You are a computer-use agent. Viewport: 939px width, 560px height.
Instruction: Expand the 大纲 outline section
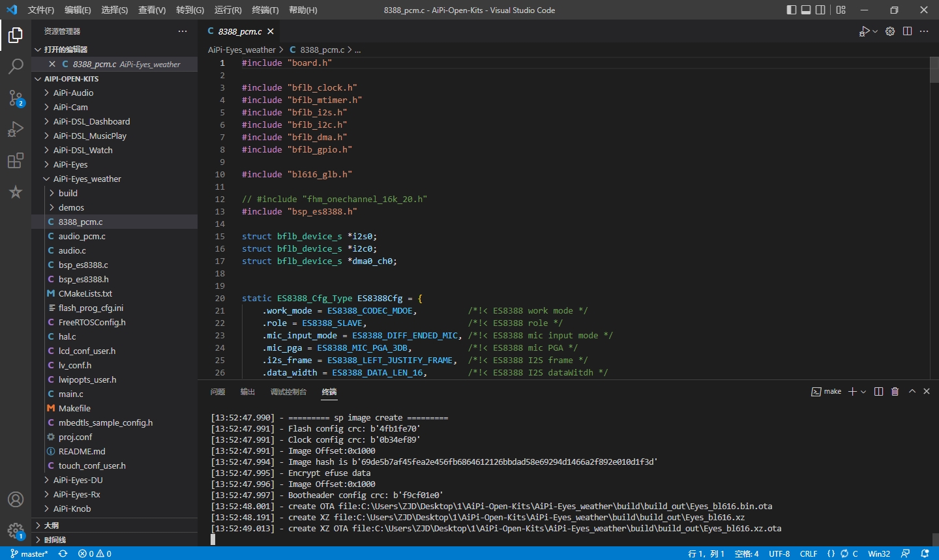[114, 525]
